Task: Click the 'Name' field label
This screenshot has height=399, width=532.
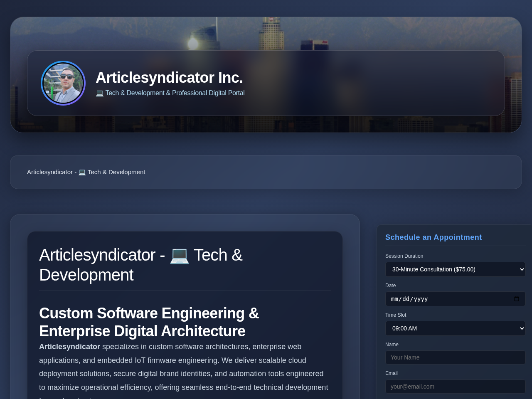Action: (x=392, y=345)
